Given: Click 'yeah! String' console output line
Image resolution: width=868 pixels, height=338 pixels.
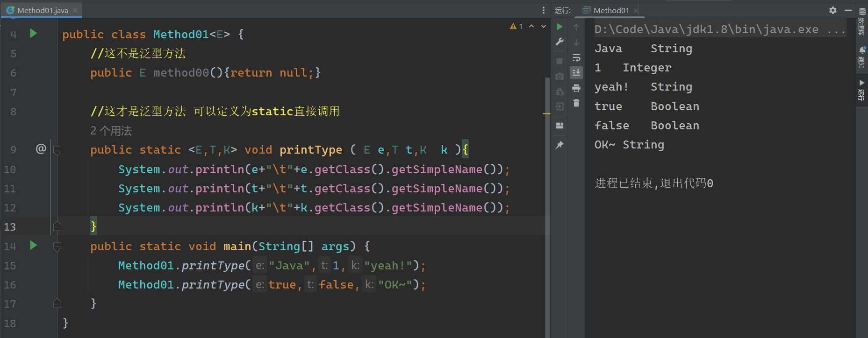Looking at the screenshot, I should tap(643, 87).
